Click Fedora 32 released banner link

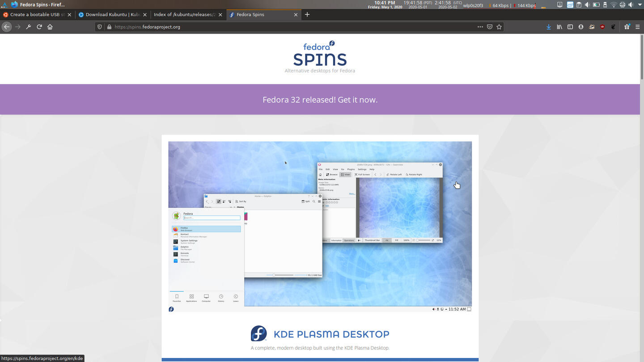(320, 100)
